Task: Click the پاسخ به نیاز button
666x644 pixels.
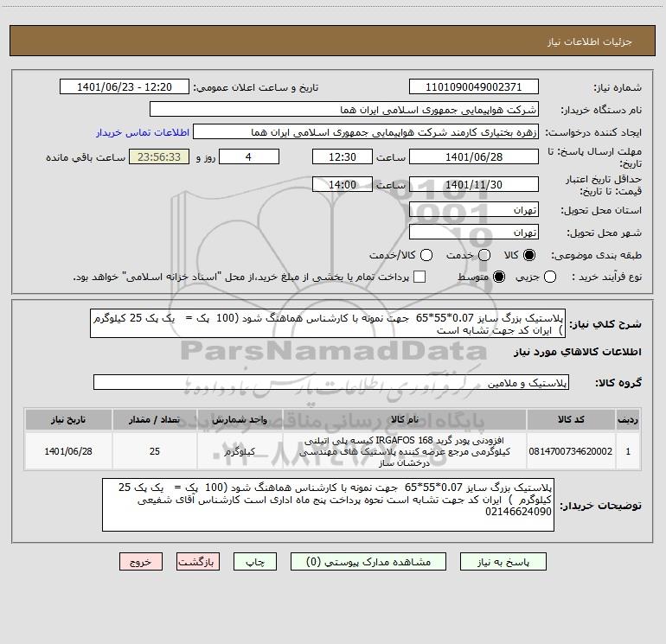Action: [503, 562]
